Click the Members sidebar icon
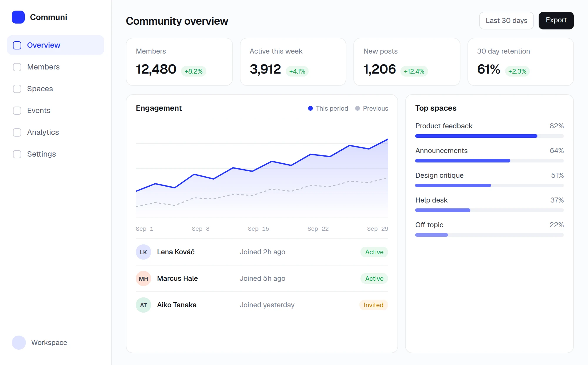The width and height of the screenshot is (588, 365). pyautogui.click(x=17, y=67)
